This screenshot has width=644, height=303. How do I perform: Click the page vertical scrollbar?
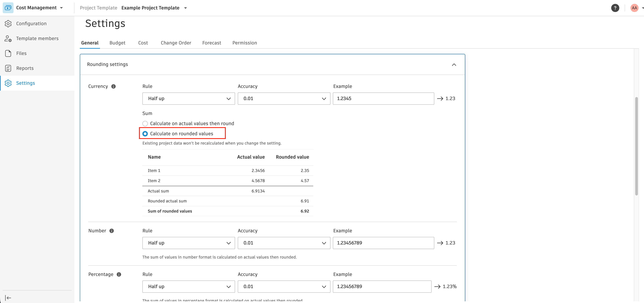tap(637, 146)
